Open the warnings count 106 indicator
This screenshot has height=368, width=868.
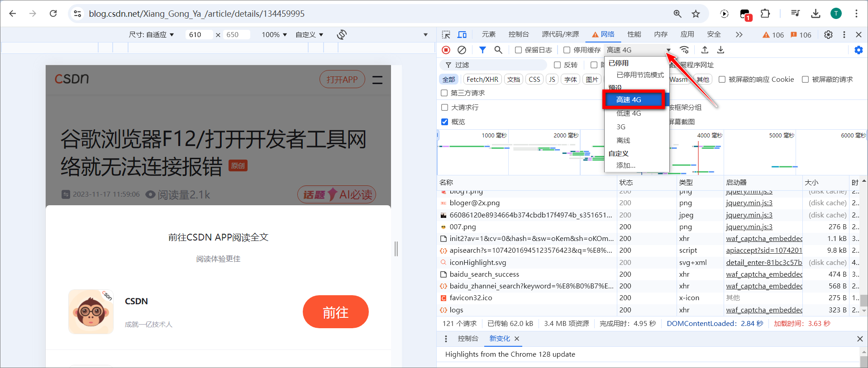[773, 35]
